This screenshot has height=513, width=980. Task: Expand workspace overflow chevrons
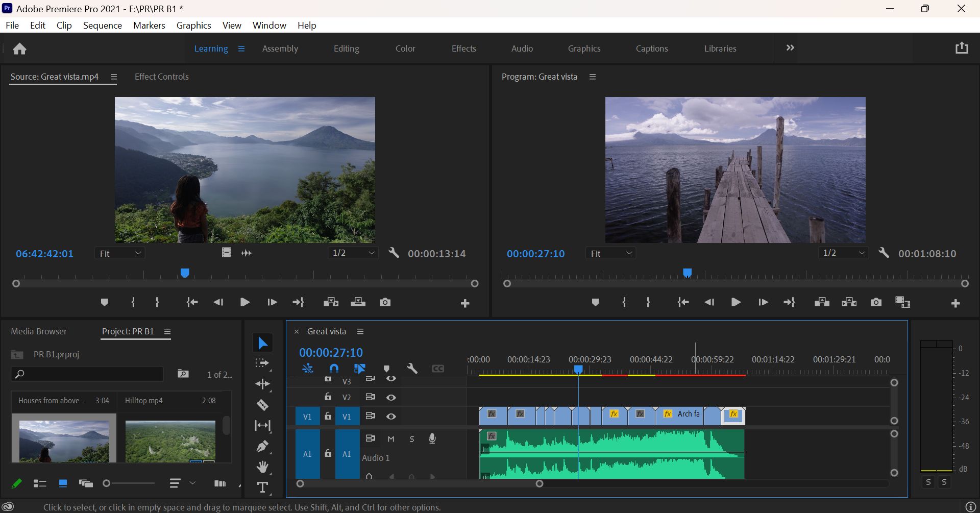(x=790, y=48)
